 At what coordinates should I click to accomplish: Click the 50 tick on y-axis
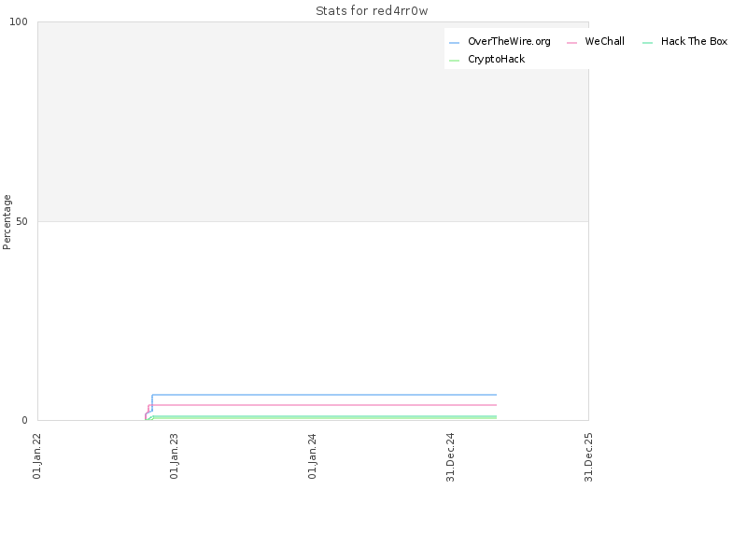(x=21, y=221)
